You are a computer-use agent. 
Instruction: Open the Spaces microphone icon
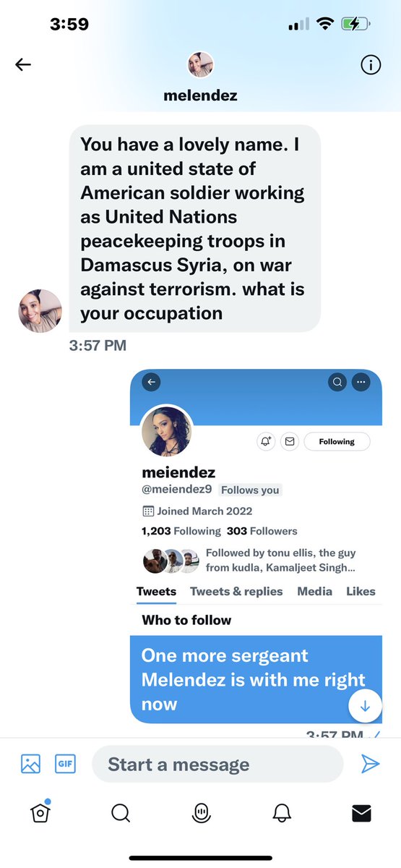tap(201, 814)
